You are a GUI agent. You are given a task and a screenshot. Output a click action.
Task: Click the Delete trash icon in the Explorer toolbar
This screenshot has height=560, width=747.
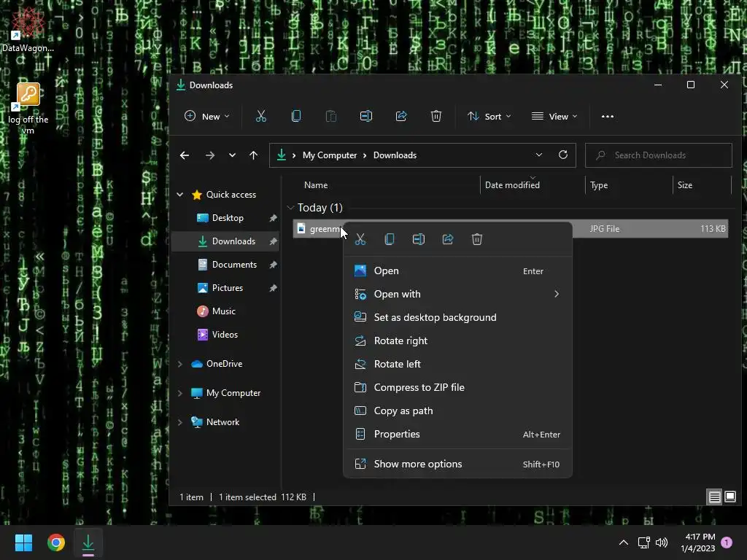(x=436, y=116)
